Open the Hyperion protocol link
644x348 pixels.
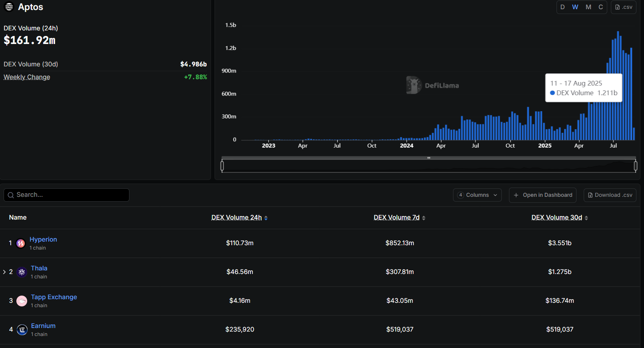coord(43,240)
